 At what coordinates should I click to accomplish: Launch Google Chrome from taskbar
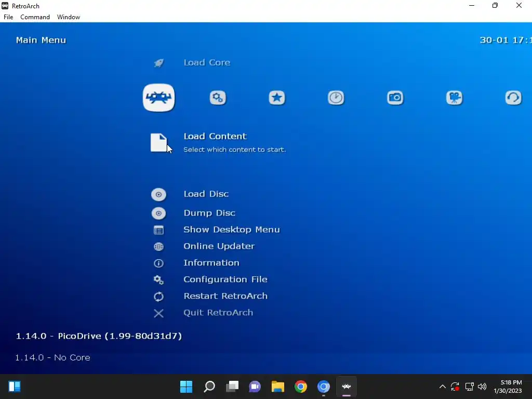301,387
